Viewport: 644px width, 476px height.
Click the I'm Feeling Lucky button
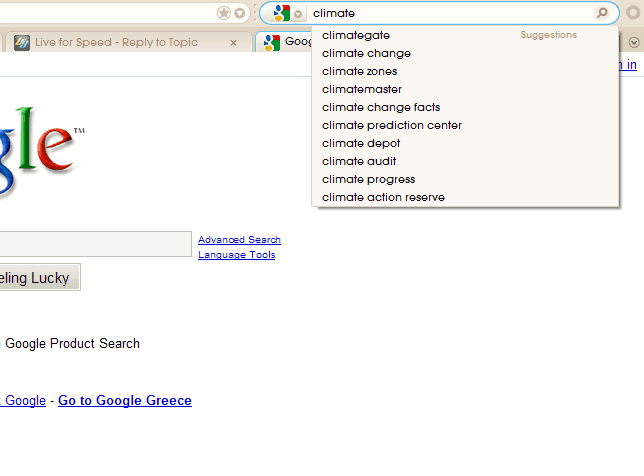click(40, 277)
